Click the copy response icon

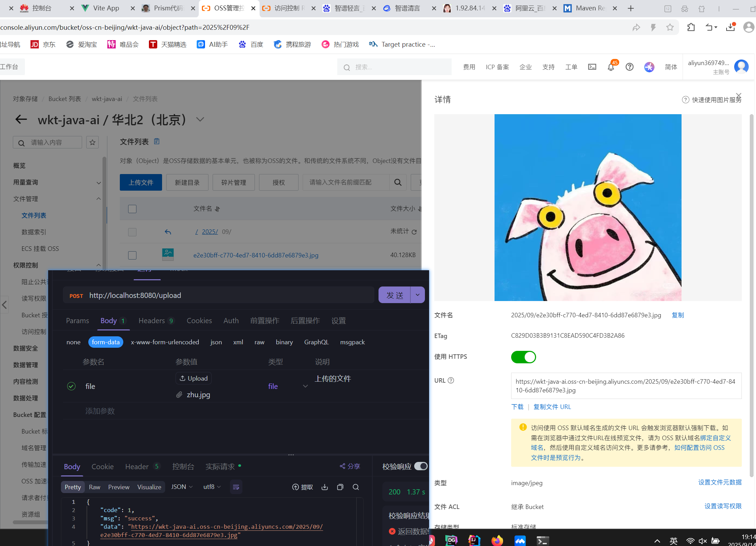[340, 487]
